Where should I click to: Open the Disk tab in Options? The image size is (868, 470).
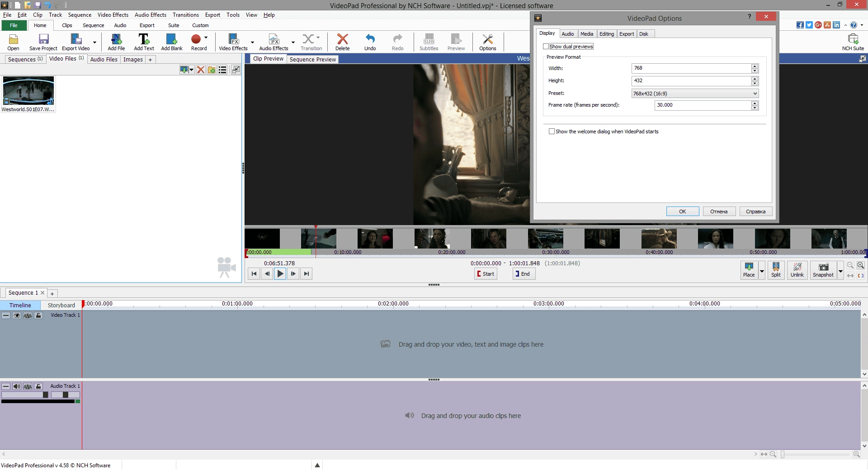click(644, 34)
